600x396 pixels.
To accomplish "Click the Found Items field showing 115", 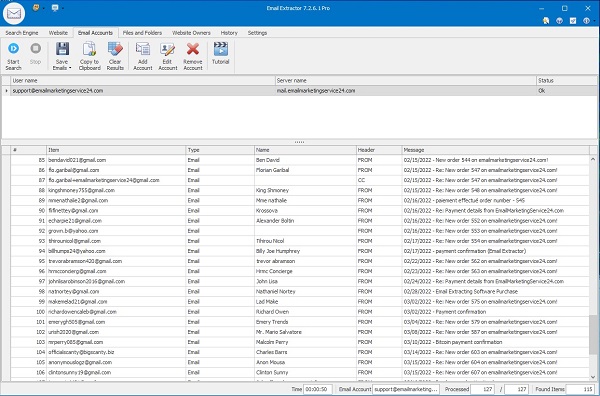I will (x=580, y=389).
